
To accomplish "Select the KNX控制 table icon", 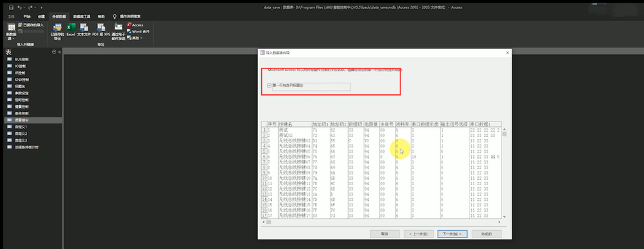I will tap(10, 79).
